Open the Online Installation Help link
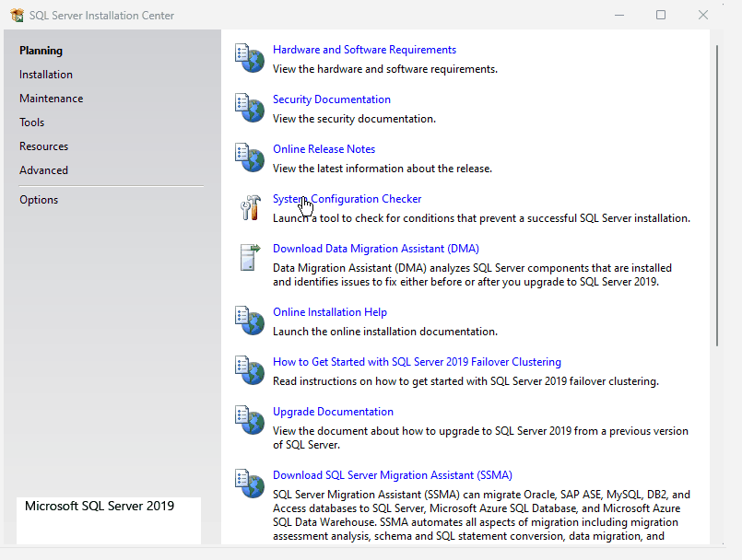This screenshot has width=742, height=560. coord(330,312)
